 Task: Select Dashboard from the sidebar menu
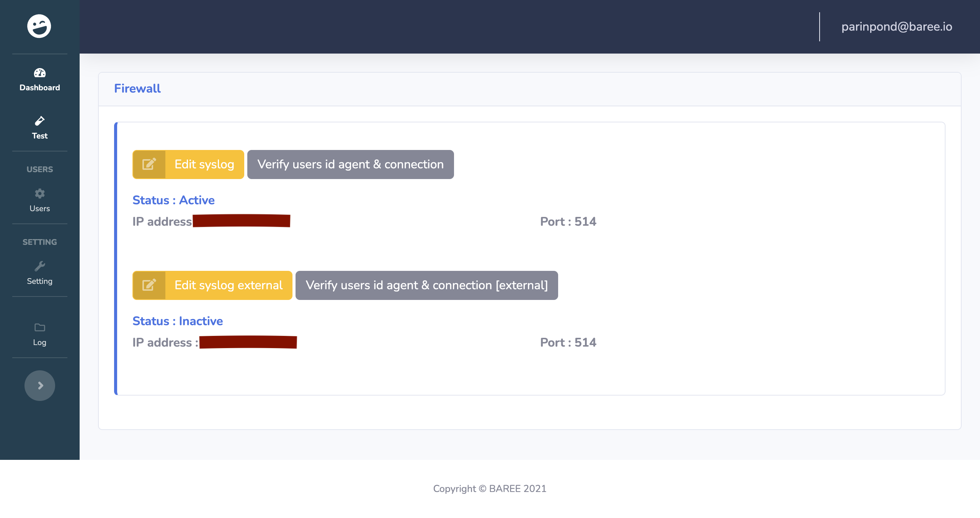tap(39, 87)
